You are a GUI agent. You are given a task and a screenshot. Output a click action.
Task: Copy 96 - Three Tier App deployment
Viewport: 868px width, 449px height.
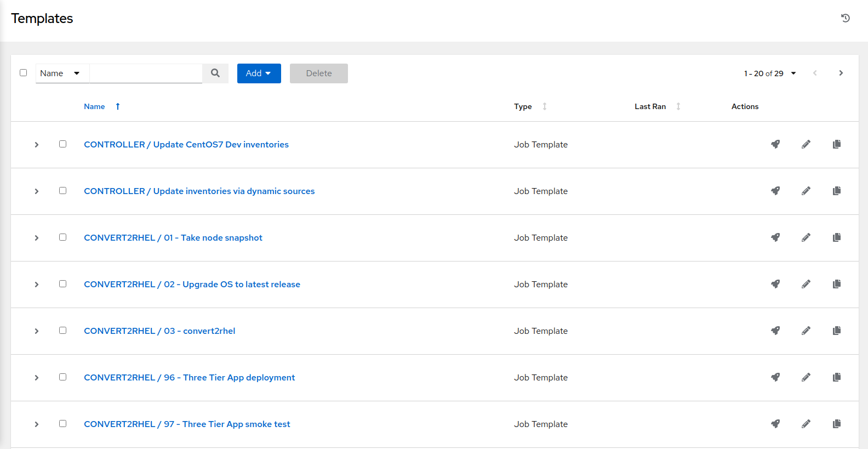[x=837, y=377]
